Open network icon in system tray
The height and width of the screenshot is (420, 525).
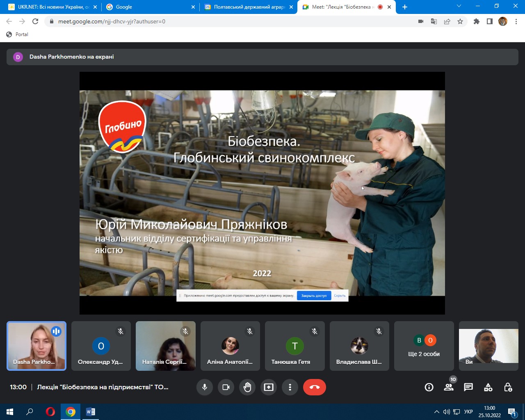(x=457, y=412)
